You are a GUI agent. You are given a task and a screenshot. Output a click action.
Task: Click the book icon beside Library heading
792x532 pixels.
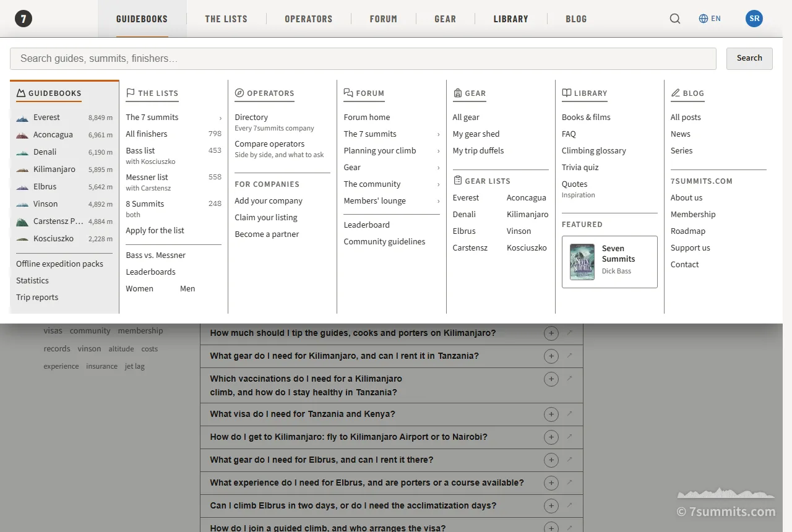click(x=566, y=93)
